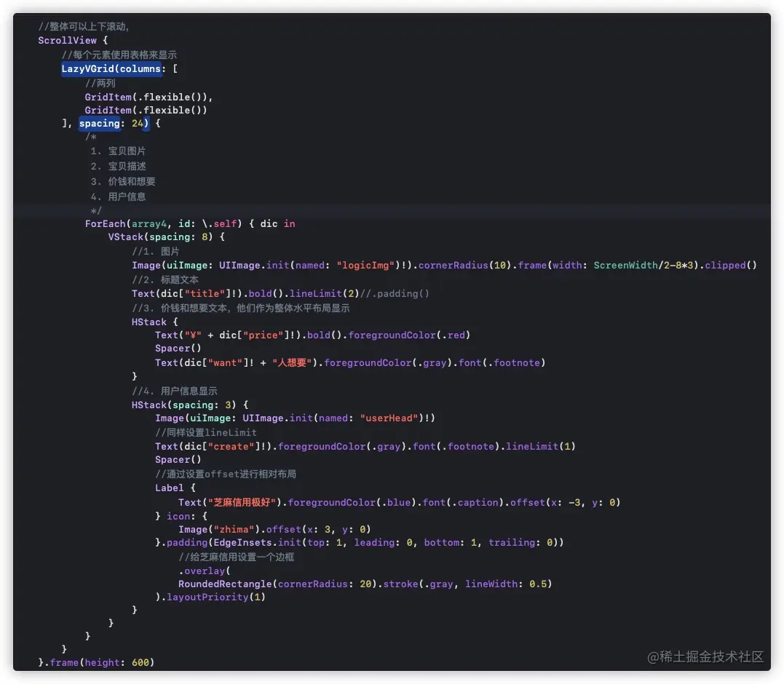Click the highlighted LazyVGrid(columns text
This screenshot has width=784, height=684.
pos(111,69)
